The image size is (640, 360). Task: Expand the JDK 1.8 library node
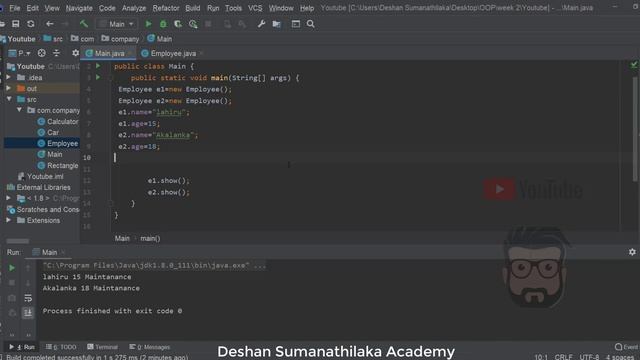pos(9,198)
